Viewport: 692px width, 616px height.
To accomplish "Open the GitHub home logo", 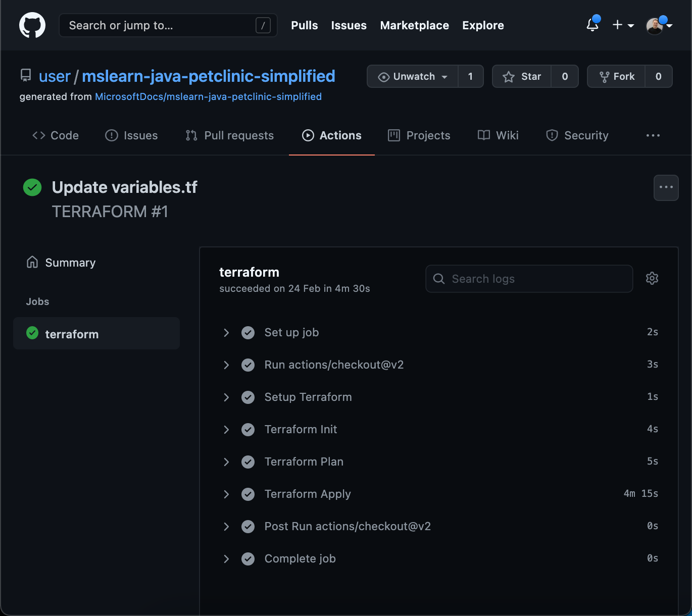I will (32, 25).
